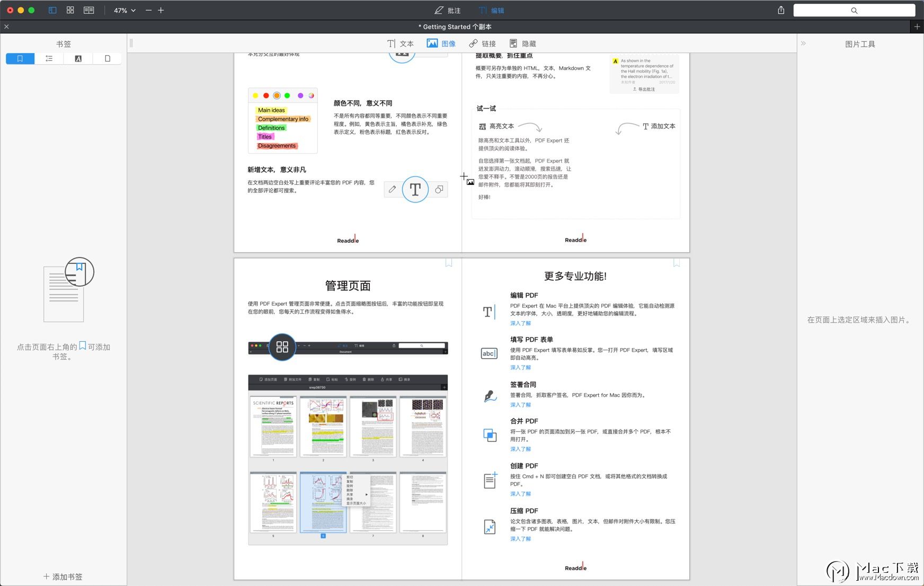Screen dimensions: 924x586
Task: Click the 试一试 section heading
Action: [486, 109]
